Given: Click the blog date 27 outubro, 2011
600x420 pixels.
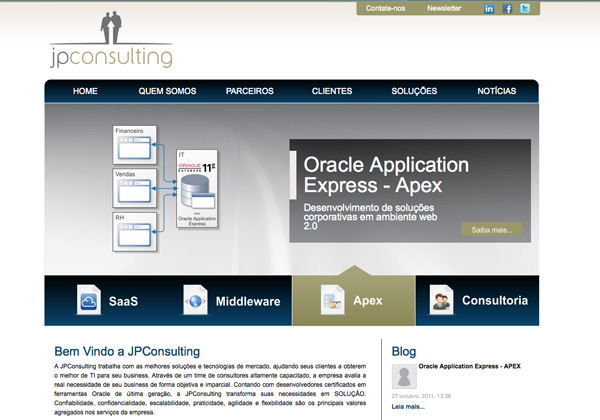Looking at the screenshot, I should [x=421, y=396].
